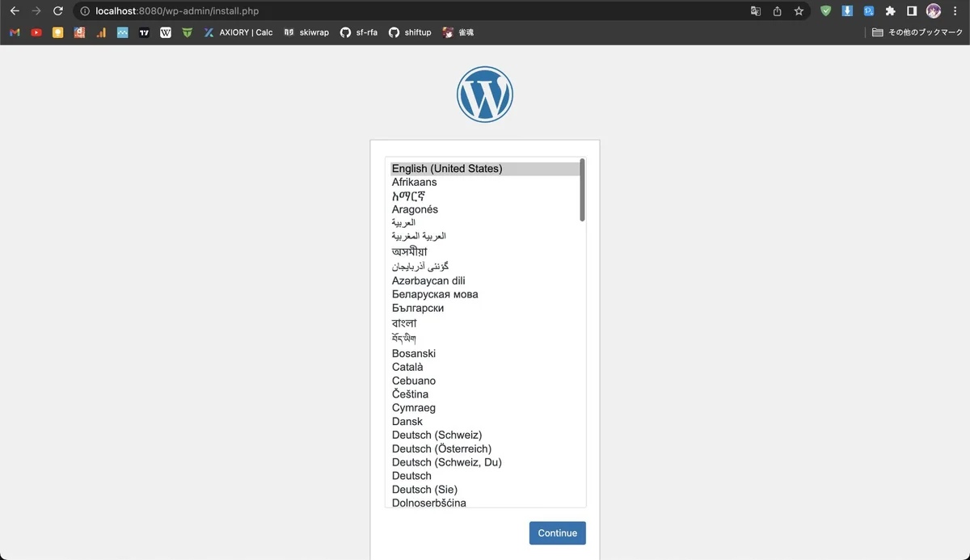Select العربية in the language list
The height and width of the screenshot is (560, 970).
tap(485, 222)
